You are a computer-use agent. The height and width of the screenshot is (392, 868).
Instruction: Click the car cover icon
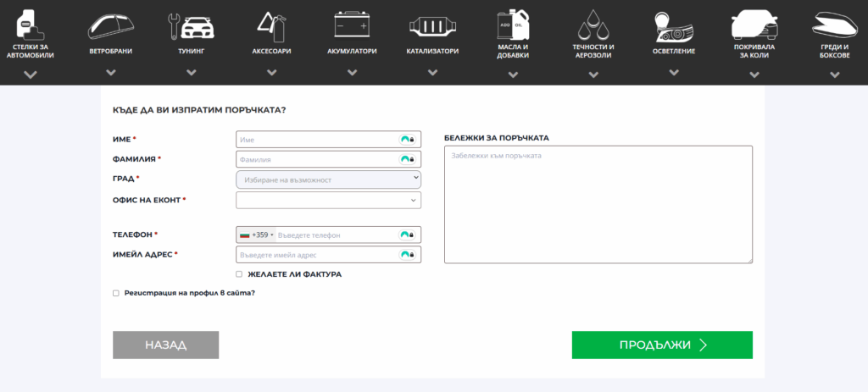(x=754, y=24)
